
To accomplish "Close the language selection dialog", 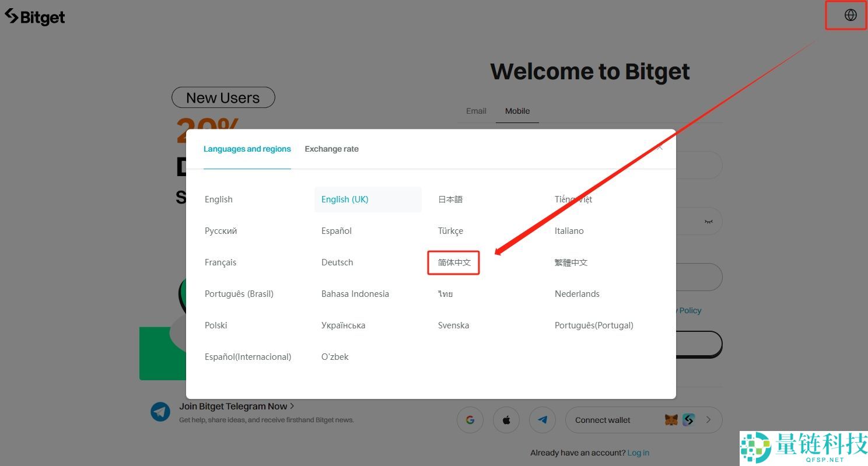I will click(x=659, y=148).
